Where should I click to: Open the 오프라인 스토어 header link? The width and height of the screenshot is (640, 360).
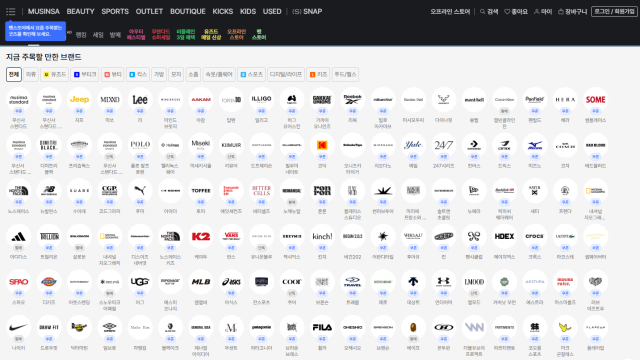[x=450, y=11]
